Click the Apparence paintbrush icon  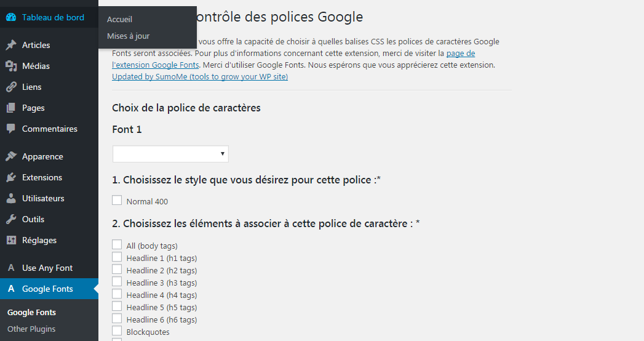pyautogui.click(x=11, y=156)
